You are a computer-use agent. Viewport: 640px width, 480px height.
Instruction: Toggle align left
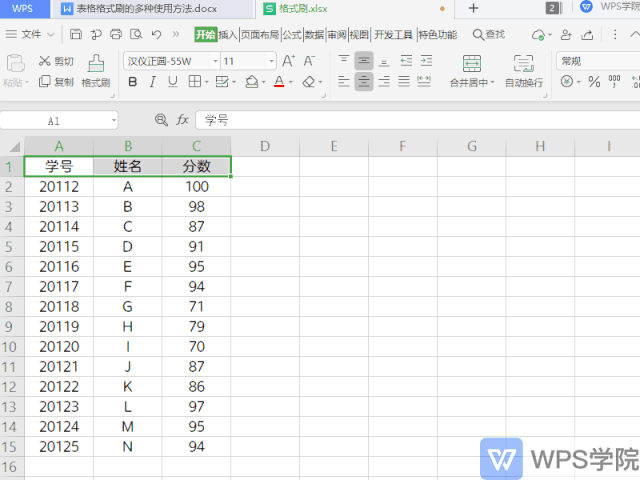344,82
